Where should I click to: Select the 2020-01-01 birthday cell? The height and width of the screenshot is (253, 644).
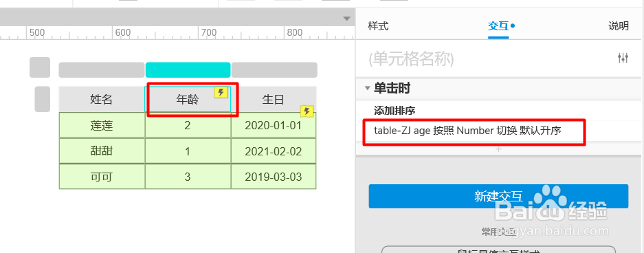274,125
